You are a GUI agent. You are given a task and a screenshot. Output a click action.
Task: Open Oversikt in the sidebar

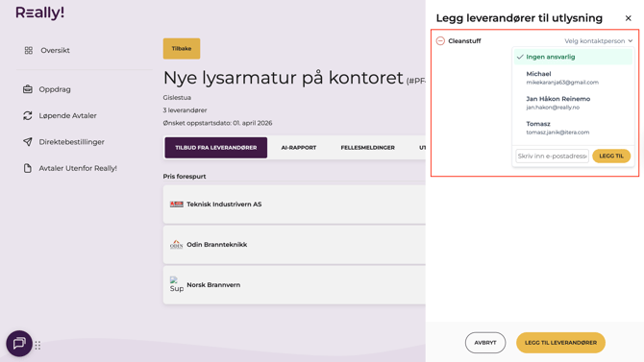click(x=55, y=51)
